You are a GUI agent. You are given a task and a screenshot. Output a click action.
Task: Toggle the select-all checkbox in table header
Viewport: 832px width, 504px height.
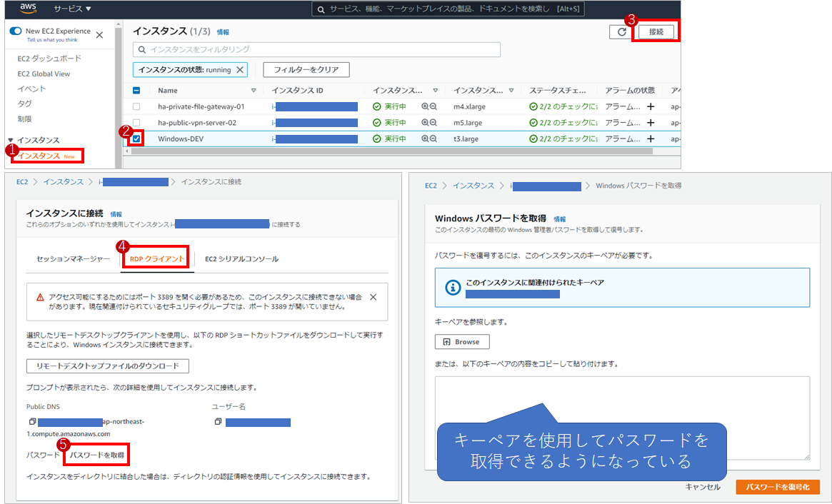tap(136, 91)
